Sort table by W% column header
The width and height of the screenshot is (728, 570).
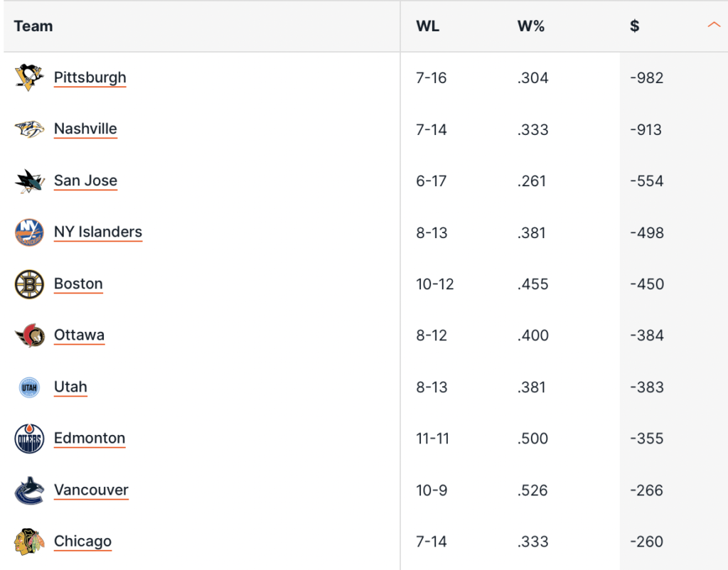tap(530, 26)
